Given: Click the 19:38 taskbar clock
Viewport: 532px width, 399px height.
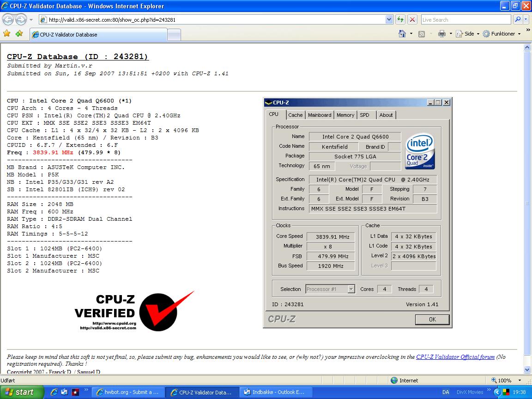Looking at the screenshot, I should coord(519,392).
